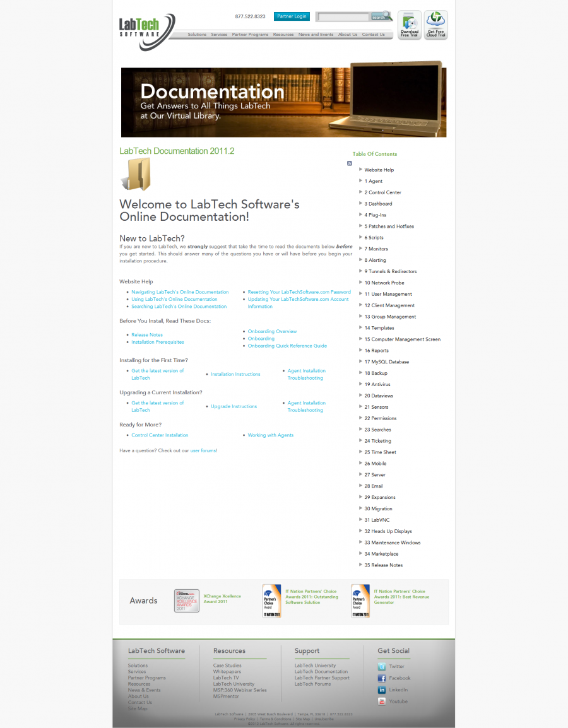
Task: Open News and Events in top navigation
Action: tap(316, 34)
